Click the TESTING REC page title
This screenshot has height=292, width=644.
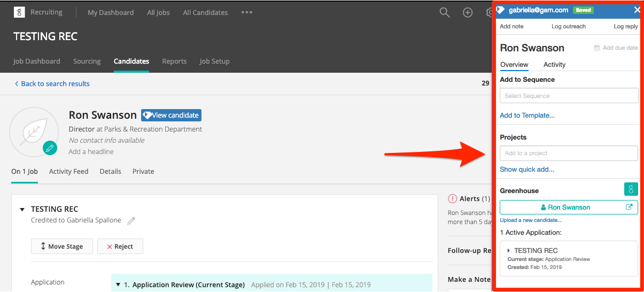45,36
